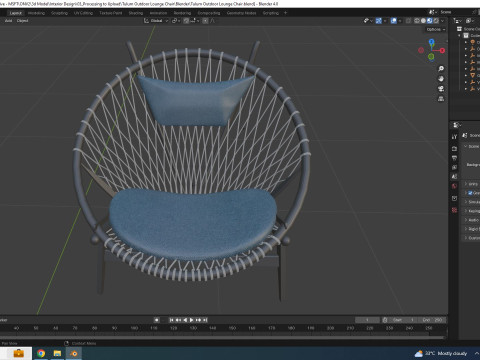Open the World properties tab

tap(454, 186)
